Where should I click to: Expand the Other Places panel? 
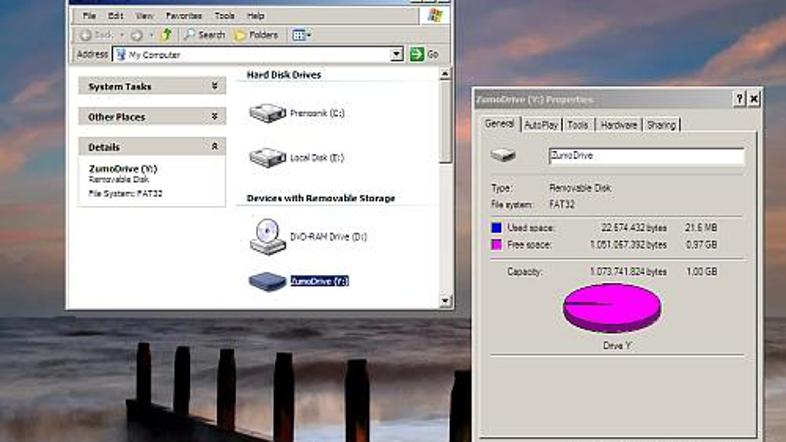[214, 117]
